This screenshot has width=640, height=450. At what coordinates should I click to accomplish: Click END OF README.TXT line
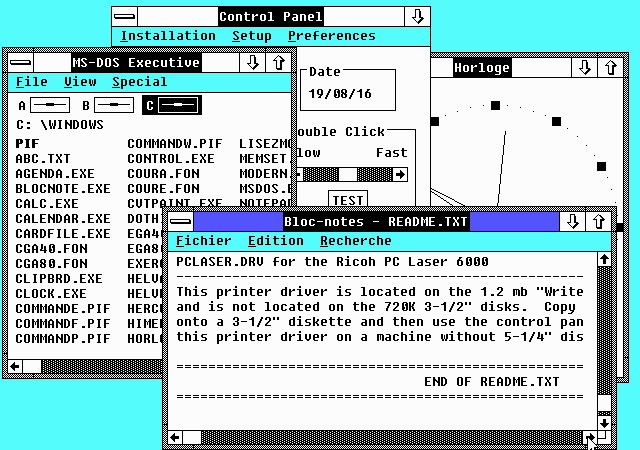click(x=491, y=381)
